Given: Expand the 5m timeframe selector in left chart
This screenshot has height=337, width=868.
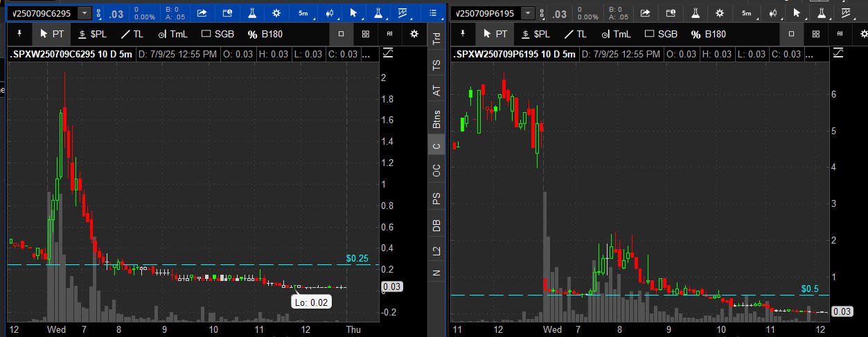Looking at the screenshot, I should point(304,13).
